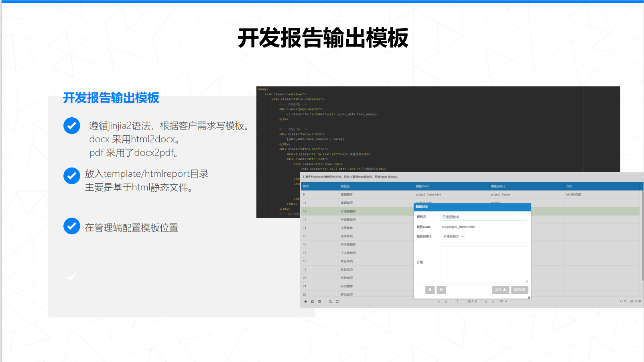Viewport: 644px width, 362px height.
Task: Open the template search tool
Action: pos(329,301)
